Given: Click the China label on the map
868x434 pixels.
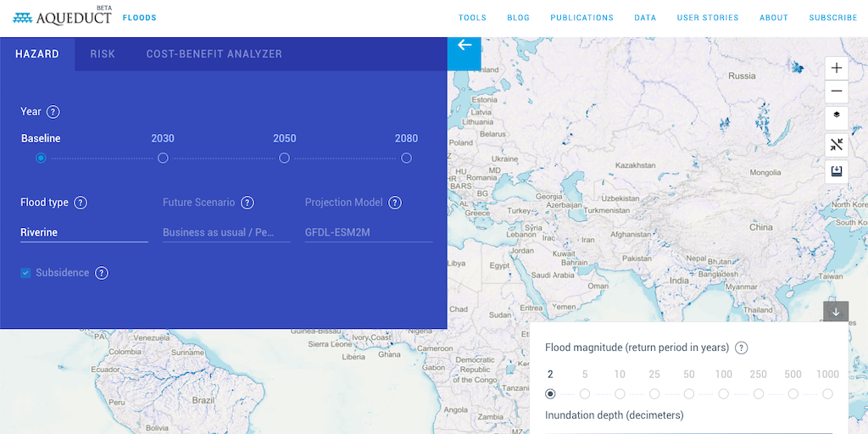Looking at the screenshot, I should 760,227.
